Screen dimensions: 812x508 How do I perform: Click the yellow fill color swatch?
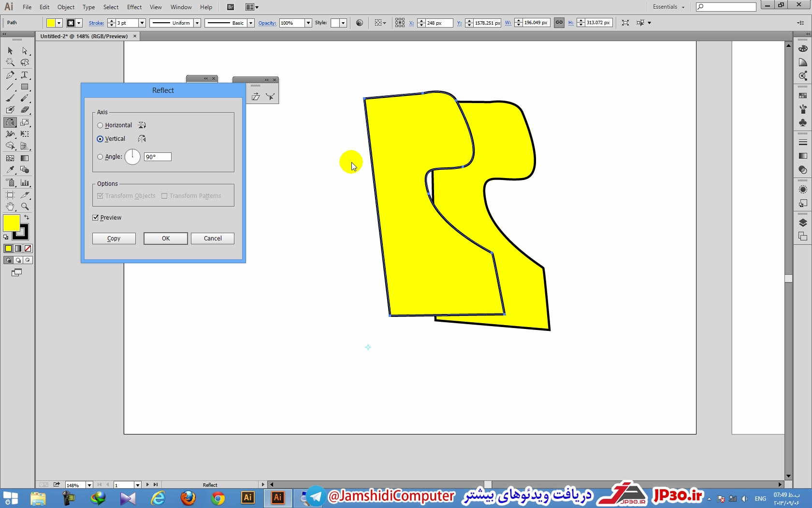[x=11, y=223]
